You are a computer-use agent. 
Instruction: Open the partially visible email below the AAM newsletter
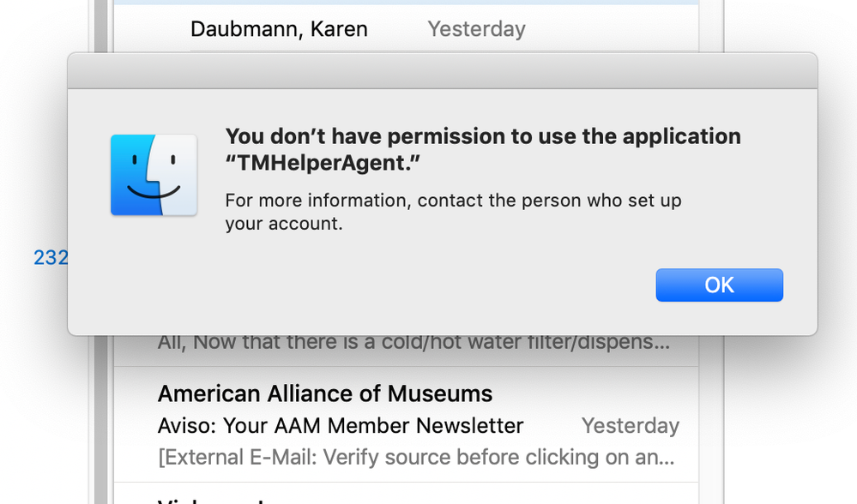[406, 495]
